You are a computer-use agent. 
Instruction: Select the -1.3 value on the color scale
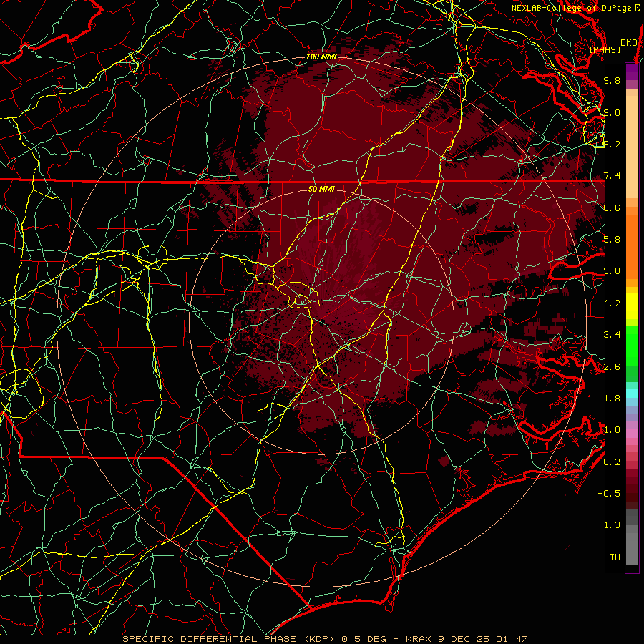[x=610, y=525]
